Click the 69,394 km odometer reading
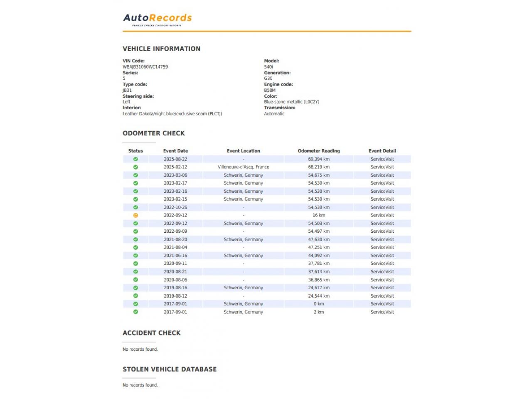532x399 pixels. [319, 159]
